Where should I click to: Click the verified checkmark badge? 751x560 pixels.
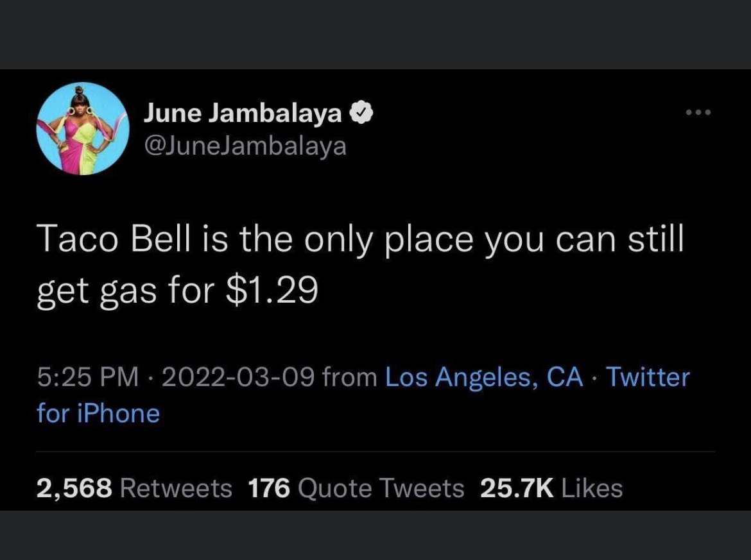pos(361,114)
